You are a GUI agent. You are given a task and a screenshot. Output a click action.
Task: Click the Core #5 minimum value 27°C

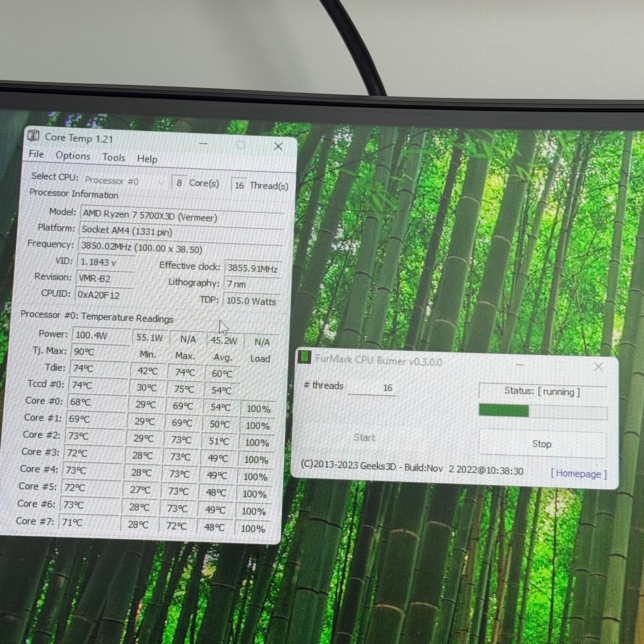(141, 490)
